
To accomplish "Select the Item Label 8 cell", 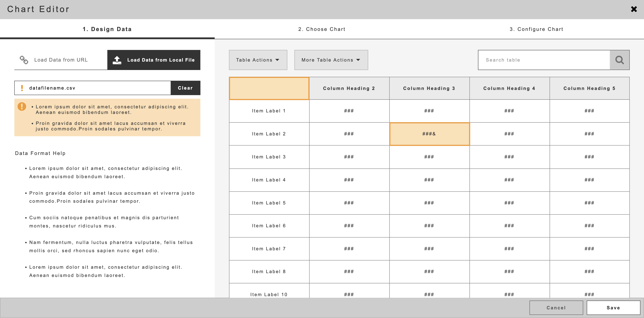I will [x=269, y=271].
